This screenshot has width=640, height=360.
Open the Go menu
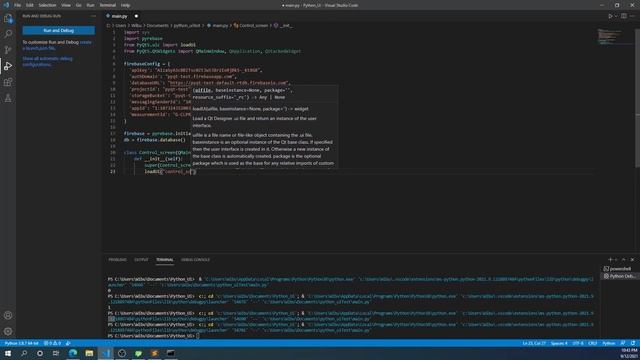coord(78,5)
